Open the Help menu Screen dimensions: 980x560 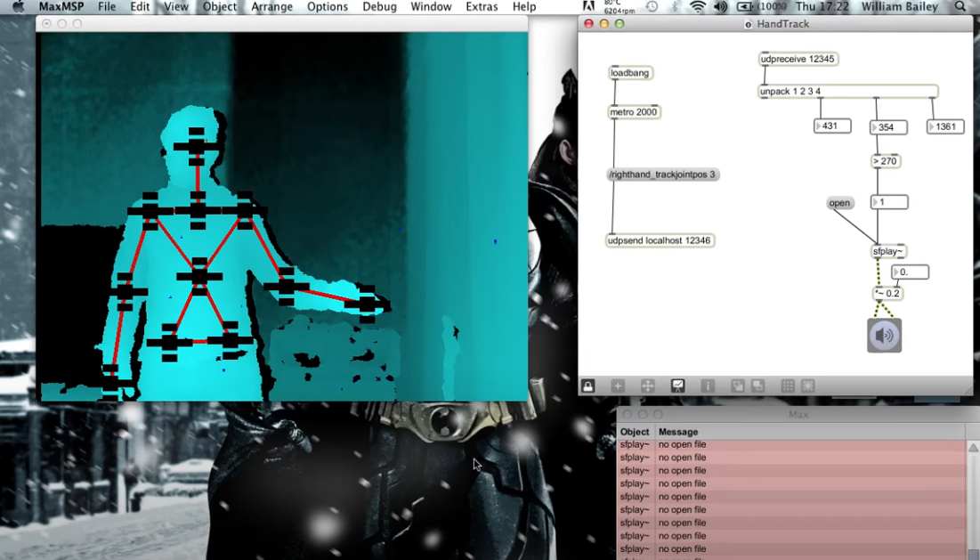(x=524, y=7)
